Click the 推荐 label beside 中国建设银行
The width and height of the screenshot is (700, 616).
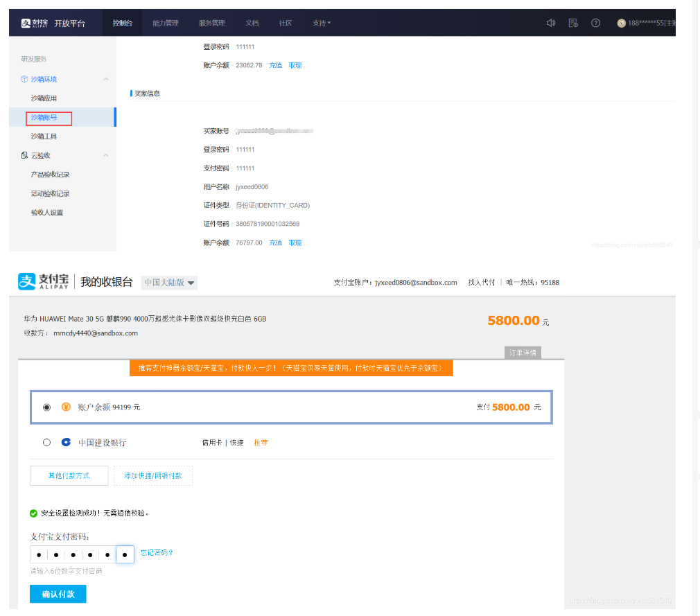(261, 442)
